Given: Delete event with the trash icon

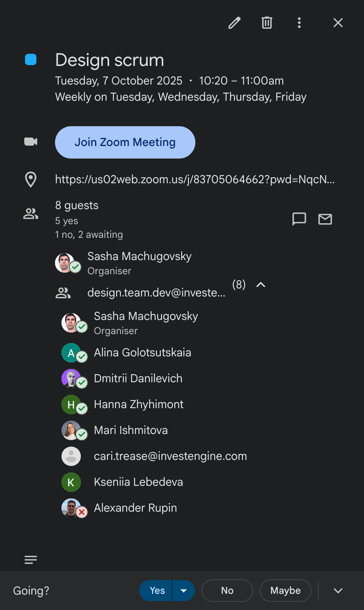Looking at the screenshot, I should tap(267, 23).
